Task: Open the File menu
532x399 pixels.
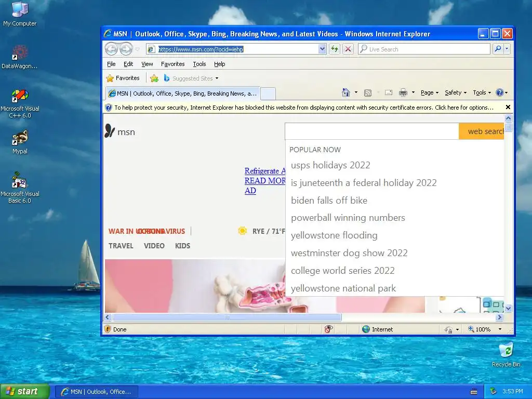Action: pos(111,64)
